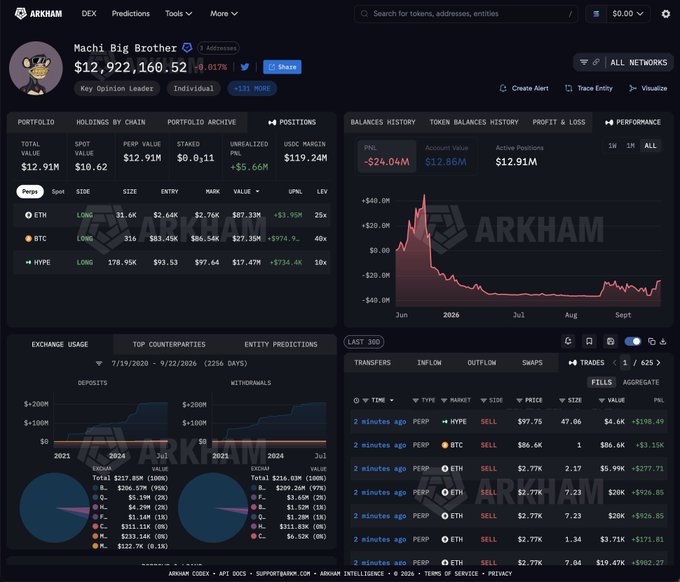
Task: Click Visualize
Action: click(648, 88)
